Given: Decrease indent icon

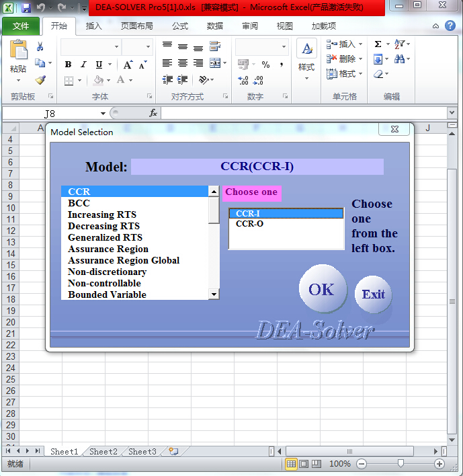Looking at the screenshot, I should [x=167, y=80].
